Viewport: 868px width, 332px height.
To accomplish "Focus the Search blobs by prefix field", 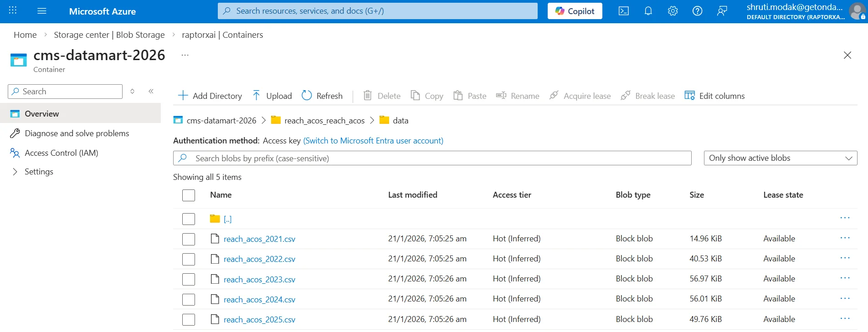I will coord(431,158).
